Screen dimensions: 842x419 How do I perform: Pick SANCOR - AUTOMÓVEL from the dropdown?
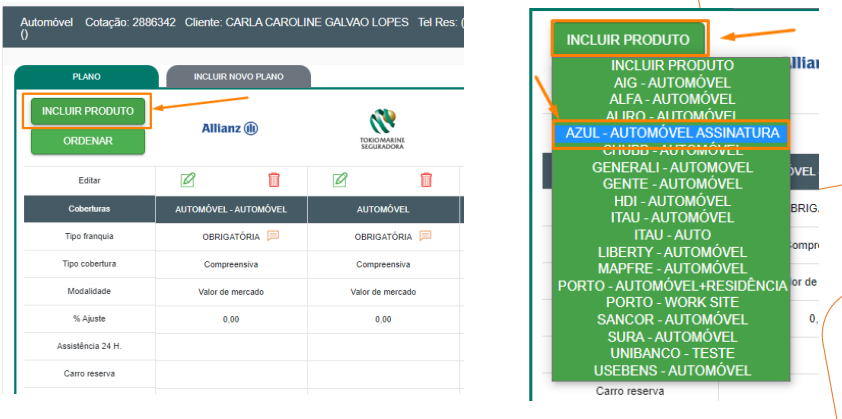672,320
